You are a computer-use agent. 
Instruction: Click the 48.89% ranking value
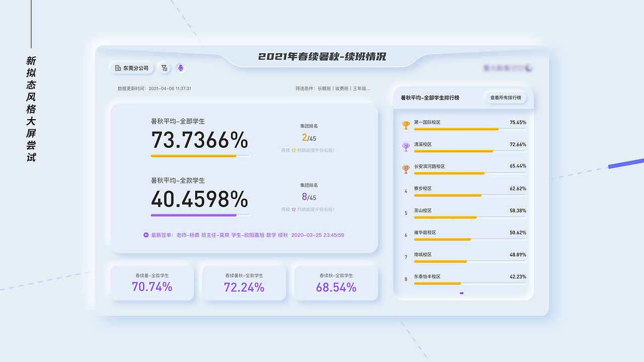coord(518,255)
